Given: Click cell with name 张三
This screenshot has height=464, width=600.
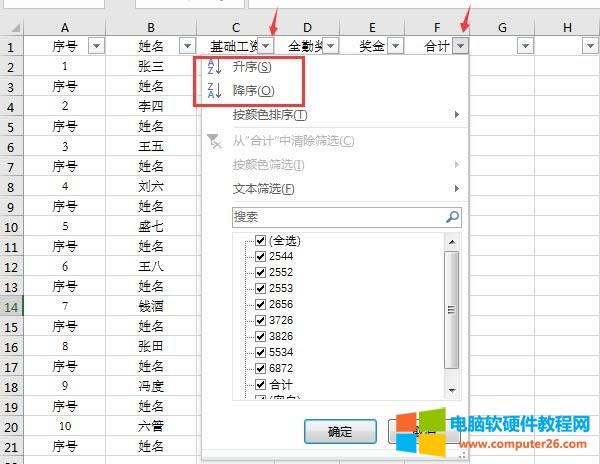Looking at the screenshot, I should pos(151,67).
